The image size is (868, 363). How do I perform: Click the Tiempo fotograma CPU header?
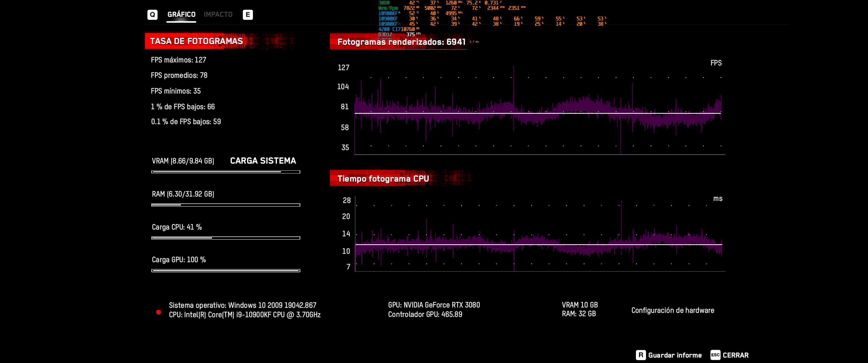point(383,178)
